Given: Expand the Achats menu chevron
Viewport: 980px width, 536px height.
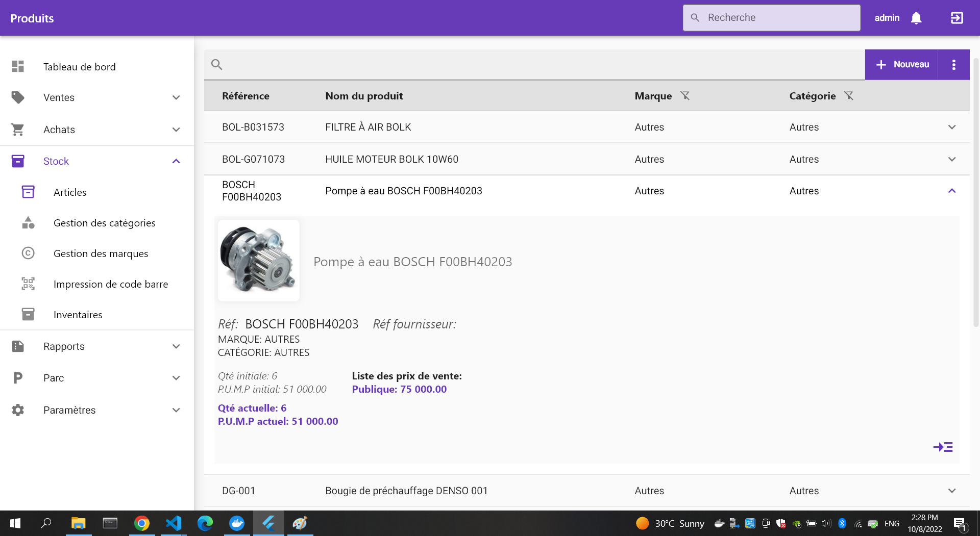Looking at the screenshot, I should [x=176, y=130].
